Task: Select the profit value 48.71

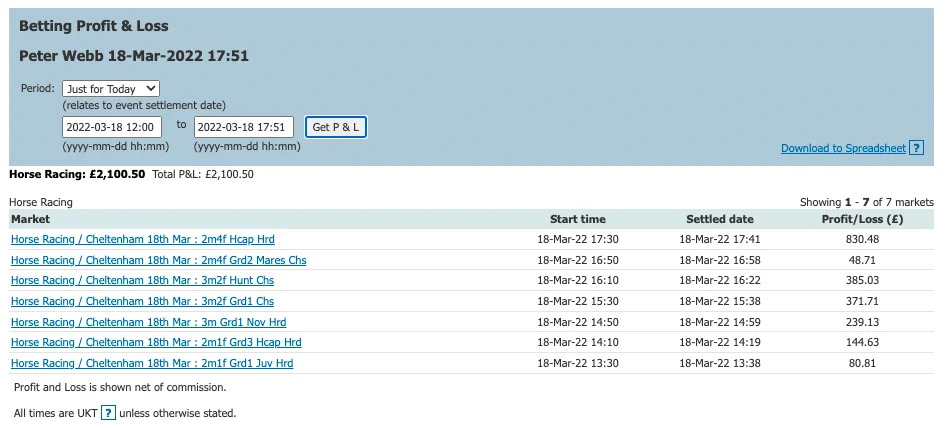Action: [862, 260]
